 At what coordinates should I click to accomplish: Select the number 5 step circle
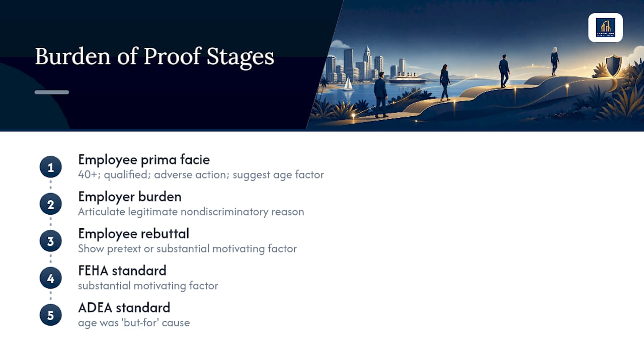50,315
